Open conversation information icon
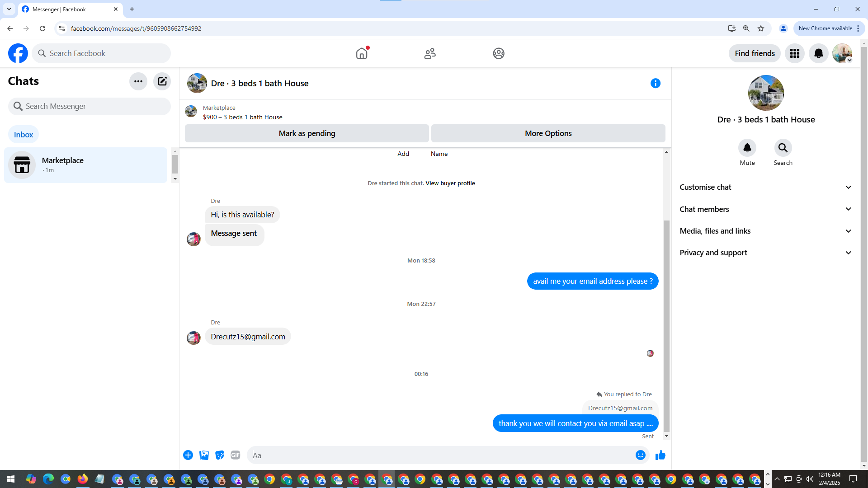Viewport: 868px width, 488px height. click(656, 83)
